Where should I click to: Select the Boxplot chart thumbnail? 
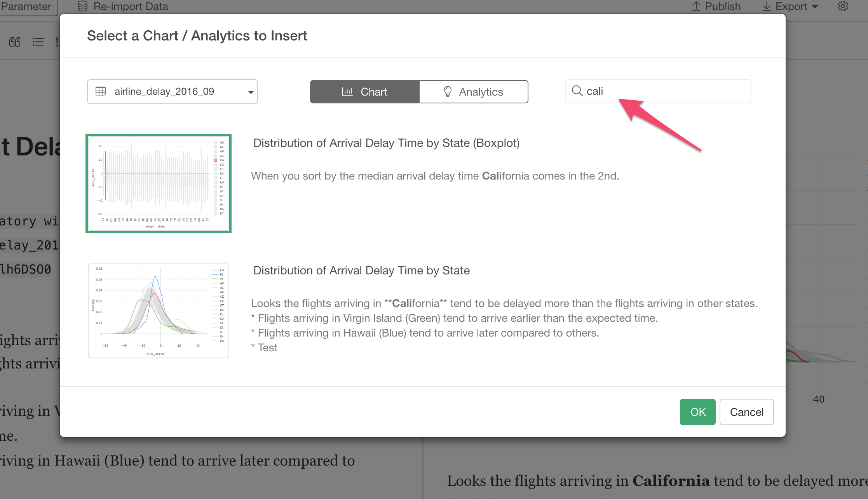159,183
